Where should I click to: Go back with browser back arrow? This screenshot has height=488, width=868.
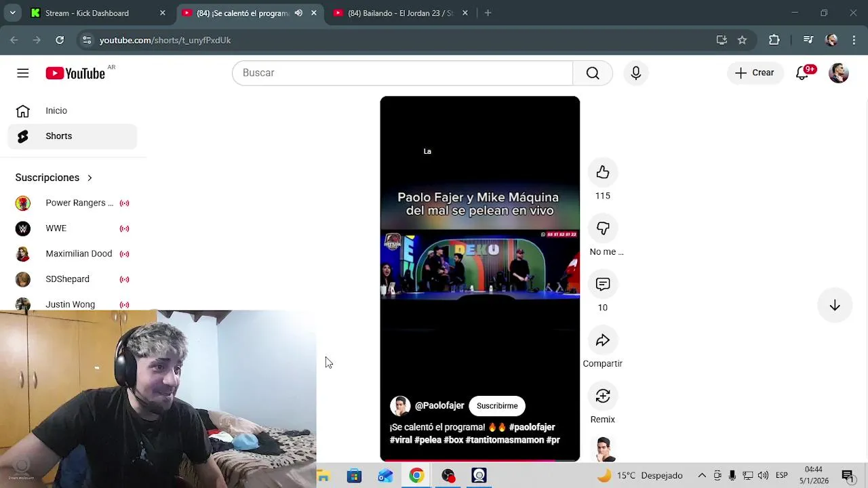[x=14, y=40]
